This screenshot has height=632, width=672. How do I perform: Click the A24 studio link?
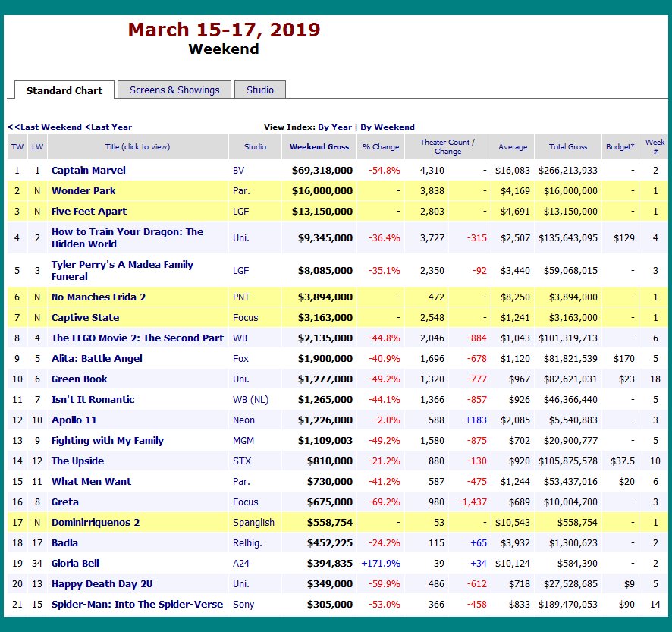[241, 564]
